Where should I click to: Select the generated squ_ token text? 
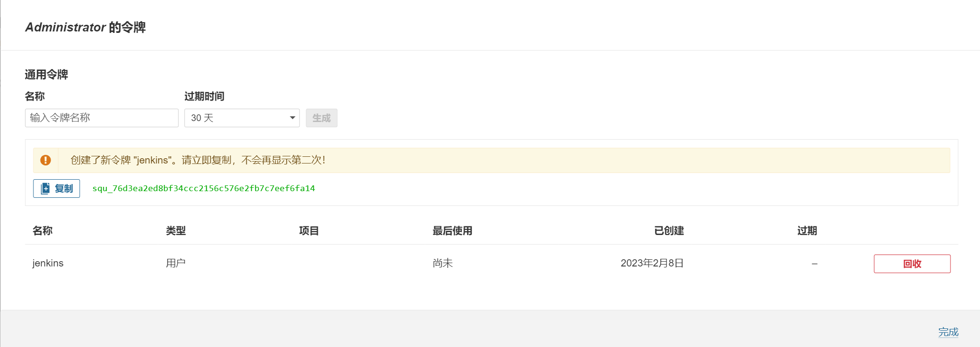click(204, 188)
